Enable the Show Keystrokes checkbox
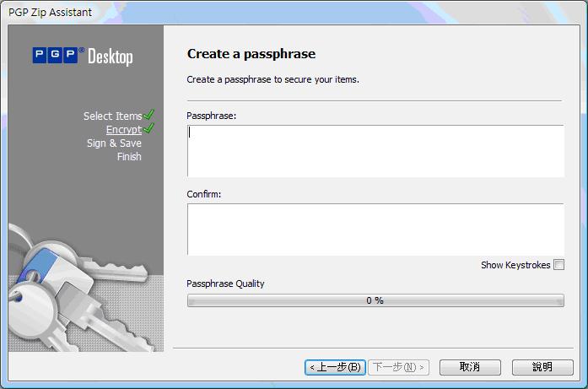The width and height of the screenshot is (588, 389). (x=558, y=265)
